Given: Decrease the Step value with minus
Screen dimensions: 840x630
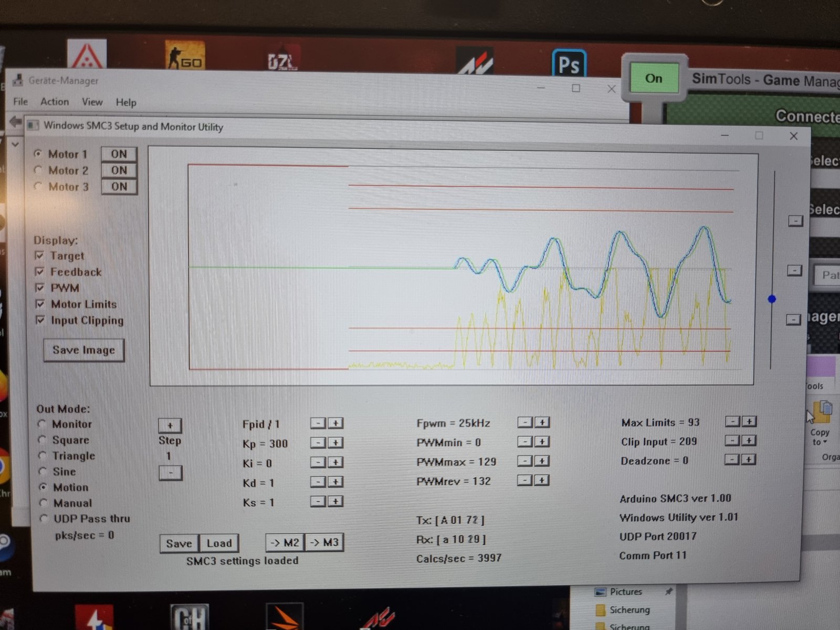Looking at the screenshot, I should tap(170, 473).
